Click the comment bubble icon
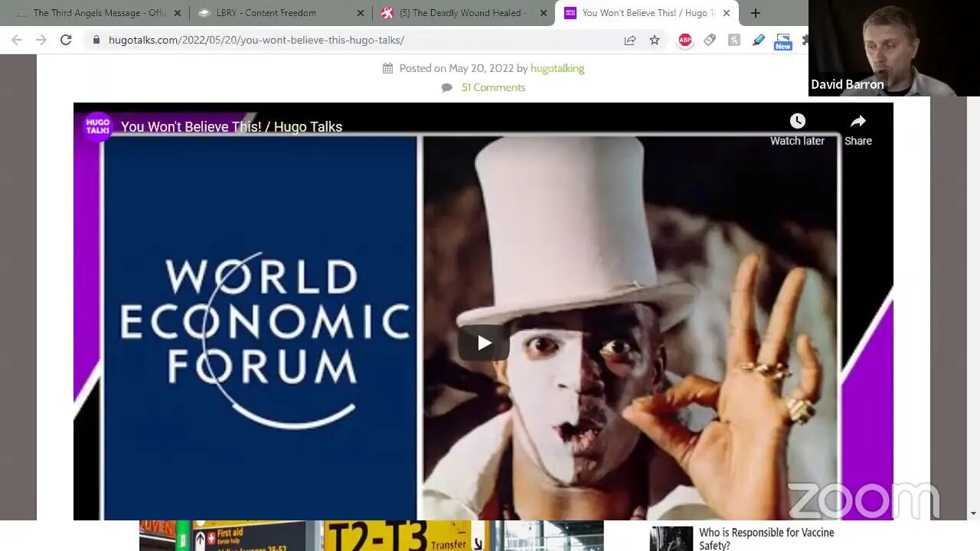The image size is (980, 551). [447, 87]
